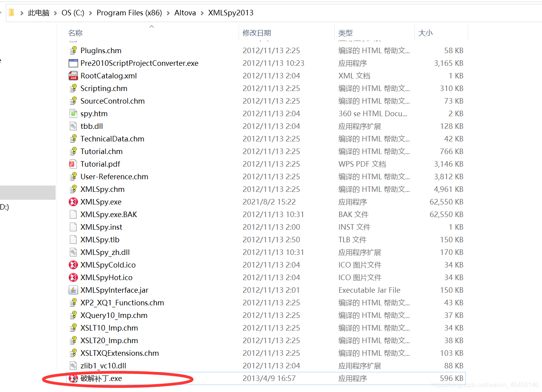The image size is (542, 392).
Task: Click the WPS PDF 文档 type cell
Action: point(362,164)
